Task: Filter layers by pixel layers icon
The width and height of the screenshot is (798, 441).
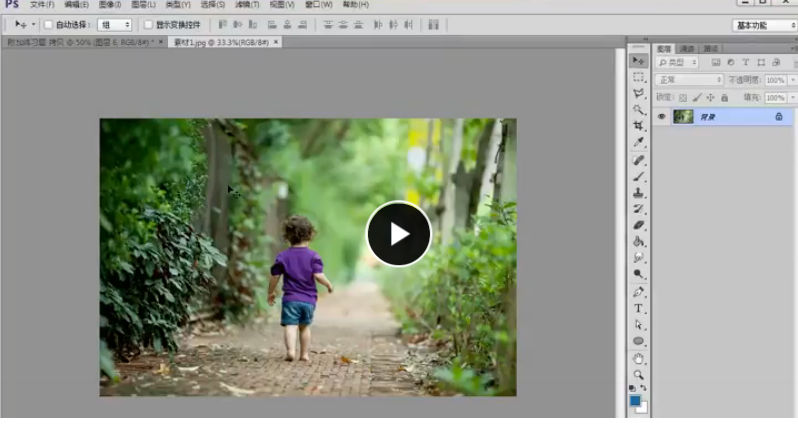Action: (x=716, y=62)
